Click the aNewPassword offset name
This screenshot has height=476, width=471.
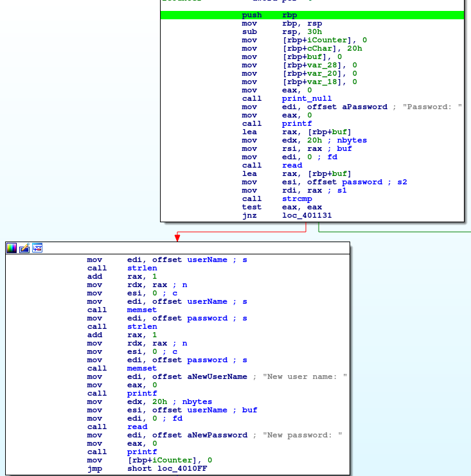click(217, 435)
